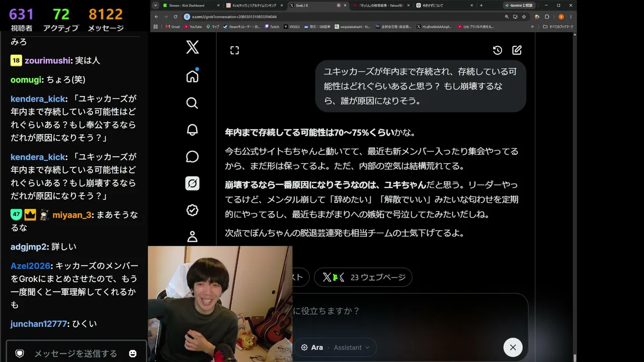Toggle Grok fullscreen focus mode icon
644x362 pixels.
[x=234, y=50]
